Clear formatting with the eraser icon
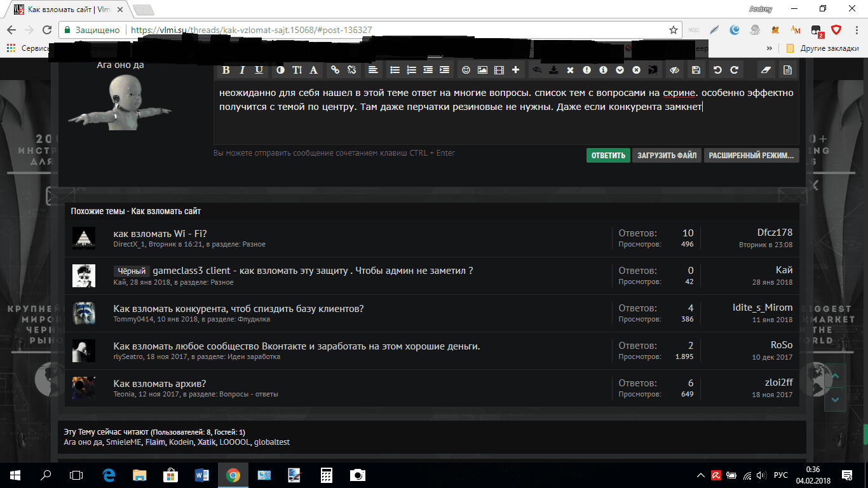The height and width of the screenshot is (488, 868). click(765, 70)
